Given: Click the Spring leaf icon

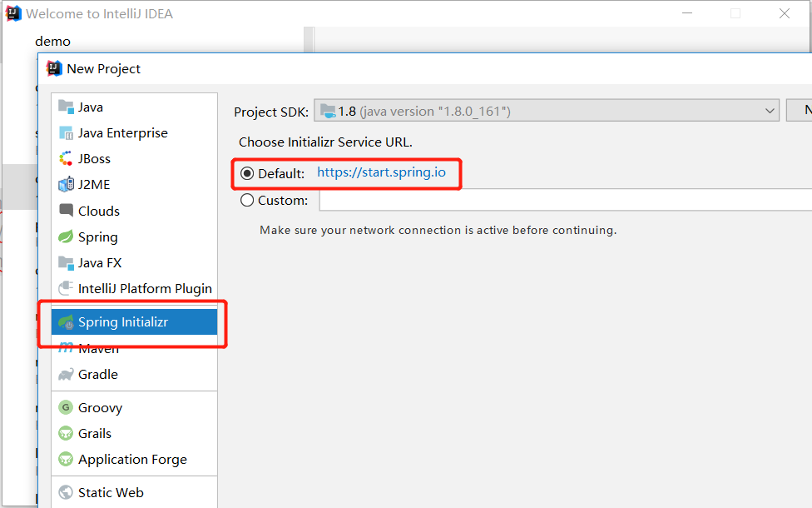Looking at the screenshot, I should 66,237.
